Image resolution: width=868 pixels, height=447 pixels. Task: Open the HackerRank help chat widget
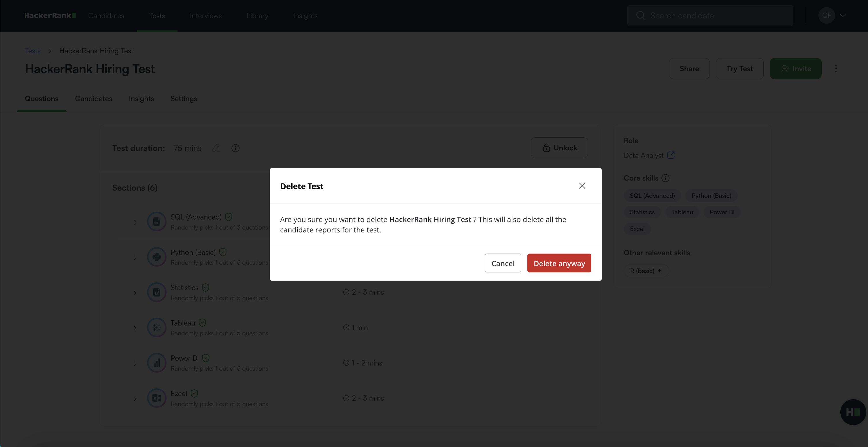[x=853, y=412]
